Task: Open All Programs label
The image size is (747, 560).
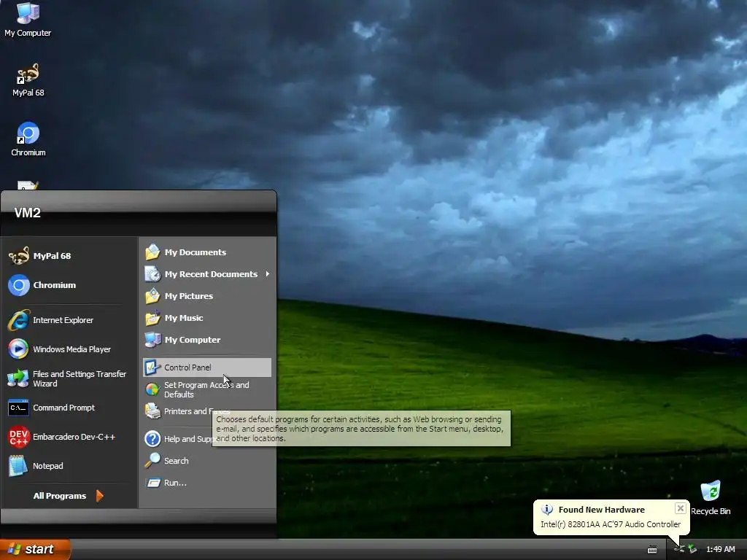Action: click(60, 496)
